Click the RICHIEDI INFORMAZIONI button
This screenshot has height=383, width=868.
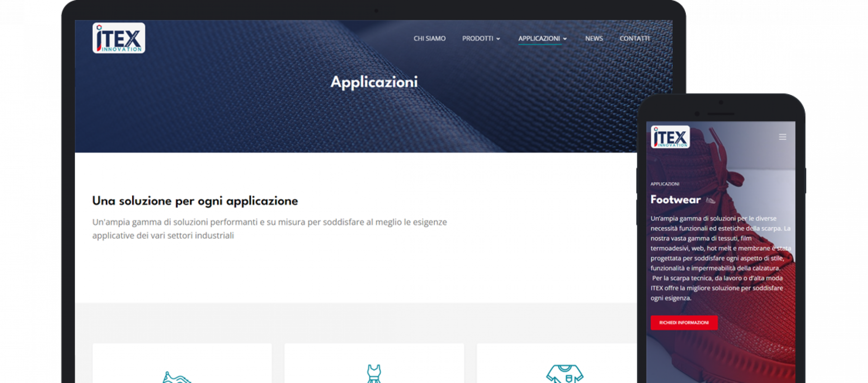click(x=684, y=322)
